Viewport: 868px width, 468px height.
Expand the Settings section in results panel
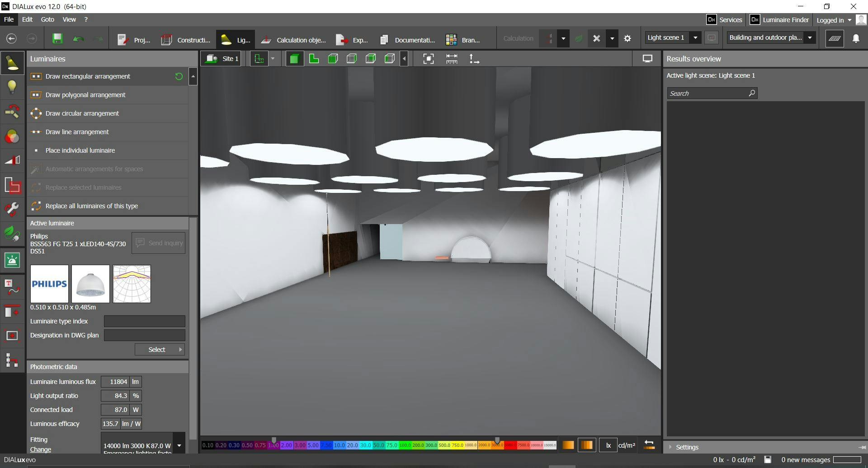[x=687, y=447]
